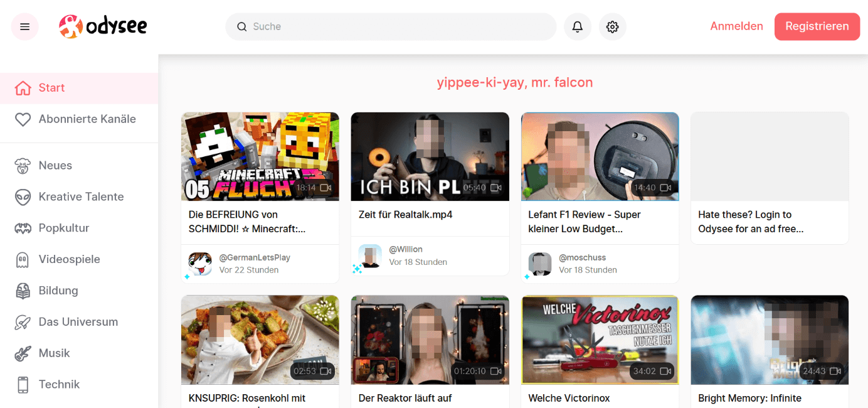The height and width of the screenshot is (408, 868).
Task: Open title Die BEFREIUNG von SCHMIDDI
Action: tap(247, 222)
